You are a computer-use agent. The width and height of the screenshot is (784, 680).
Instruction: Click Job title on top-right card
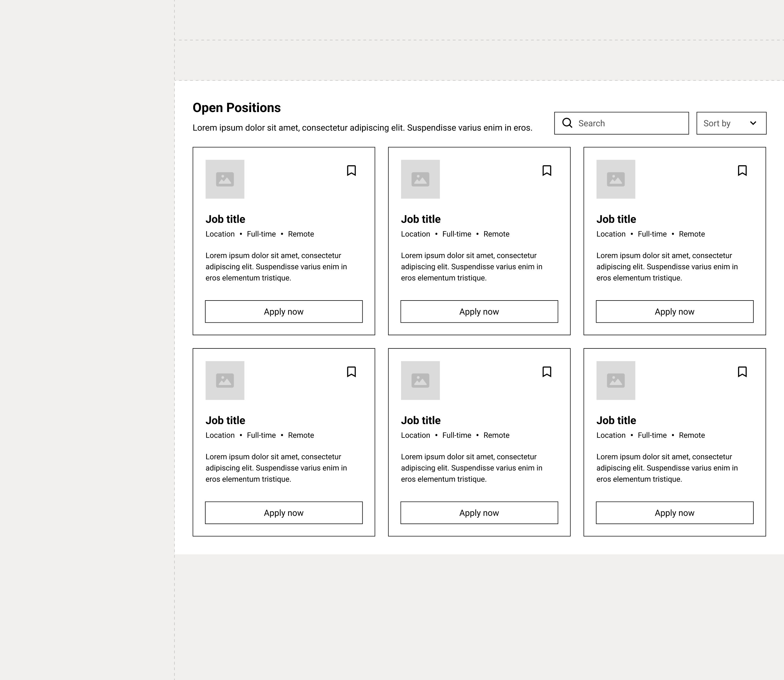[616, 219]
